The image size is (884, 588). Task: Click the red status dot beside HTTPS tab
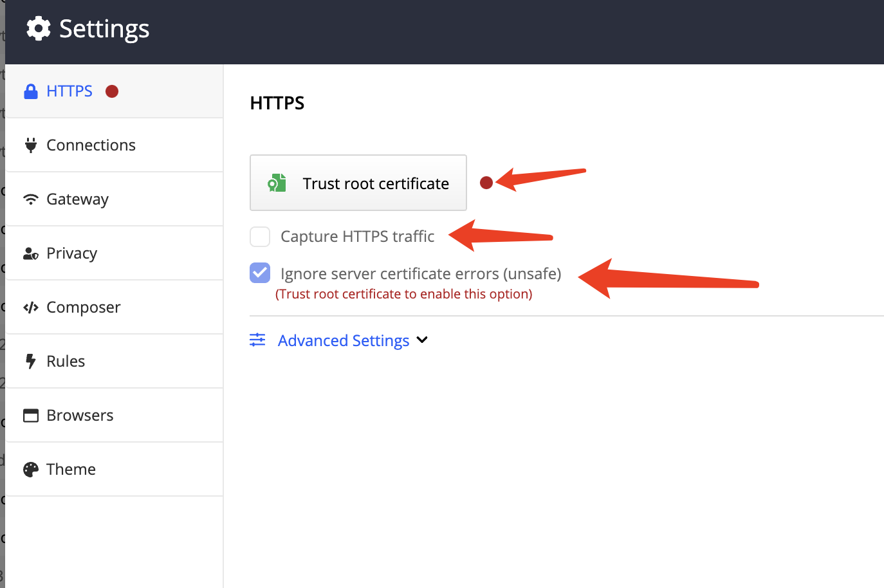click(112, 91)
